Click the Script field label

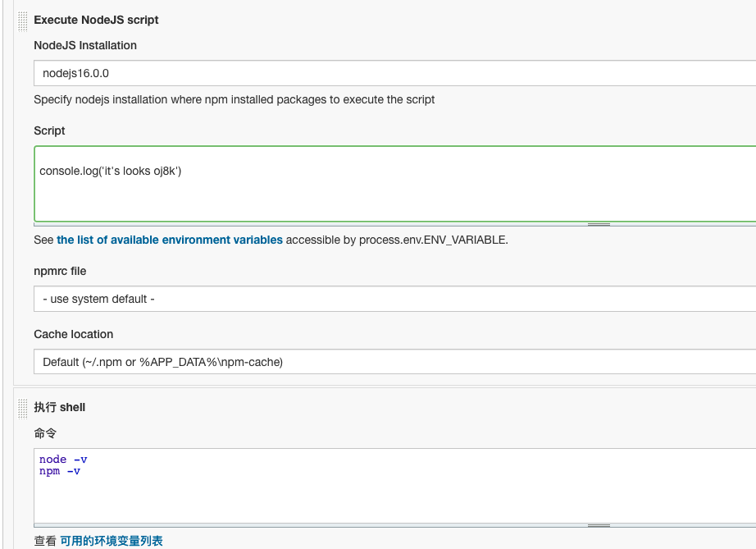tap(49, 130)
